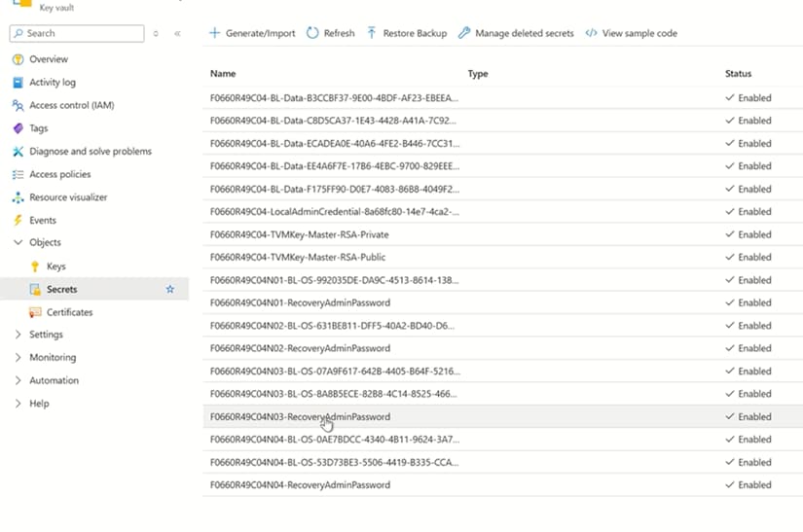The width and height of the screenshot is (803, 532).
Task: Open F0660R49C04N03-RecoveryAdminPassword secret
Action: click(300, 417)
